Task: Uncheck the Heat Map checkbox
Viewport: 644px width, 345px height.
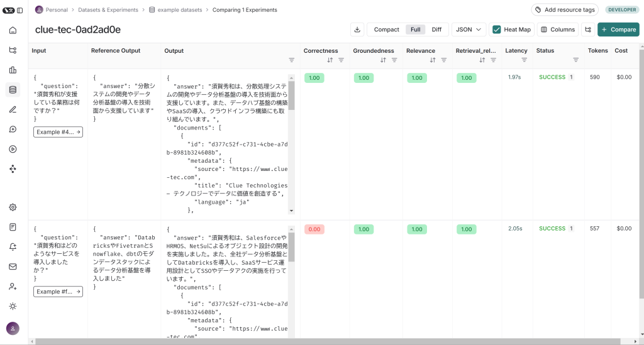Action: coord(497,30)
